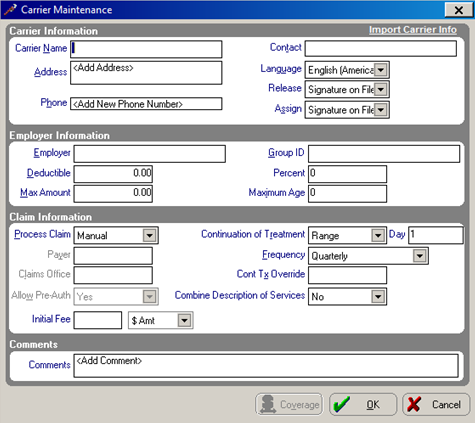Click the red X Cancel button
Screen dimensions: 475x423
pos(436,404)
